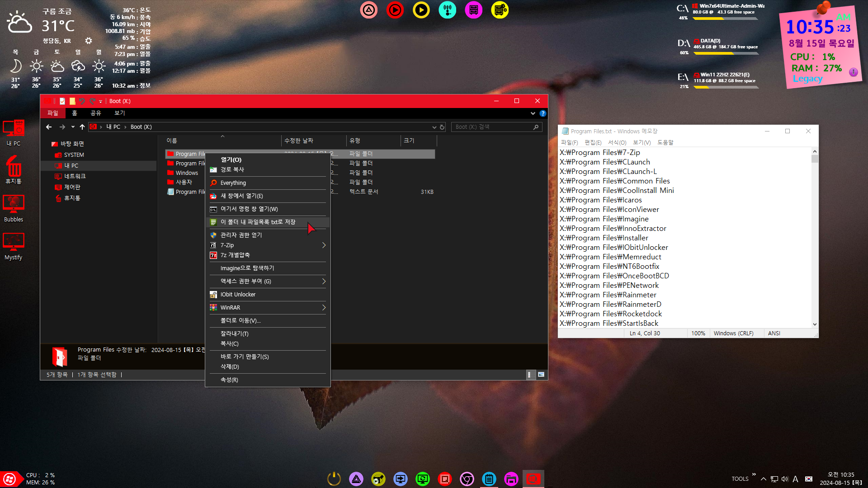The image size is (868, 488).
Task: Click the purple triangle icon in bottom dock
Action: click(356, 479)
